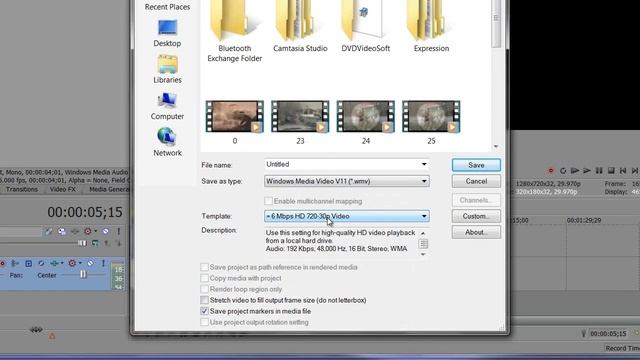Switch to the Video FX tab
Screen dimensions: 640x360
[x=62, y=189]
